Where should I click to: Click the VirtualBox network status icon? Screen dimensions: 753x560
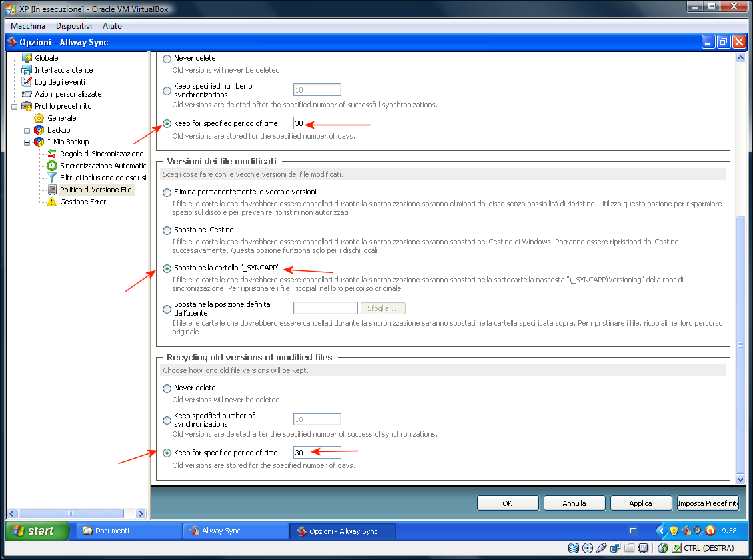(x=615, y=548)
